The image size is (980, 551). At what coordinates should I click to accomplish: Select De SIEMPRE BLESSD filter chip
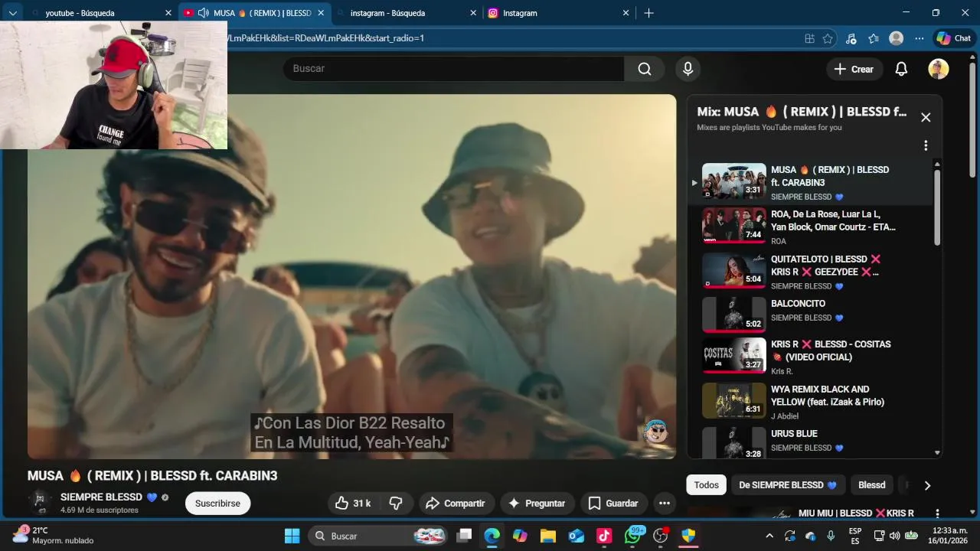tap(788, 485)
